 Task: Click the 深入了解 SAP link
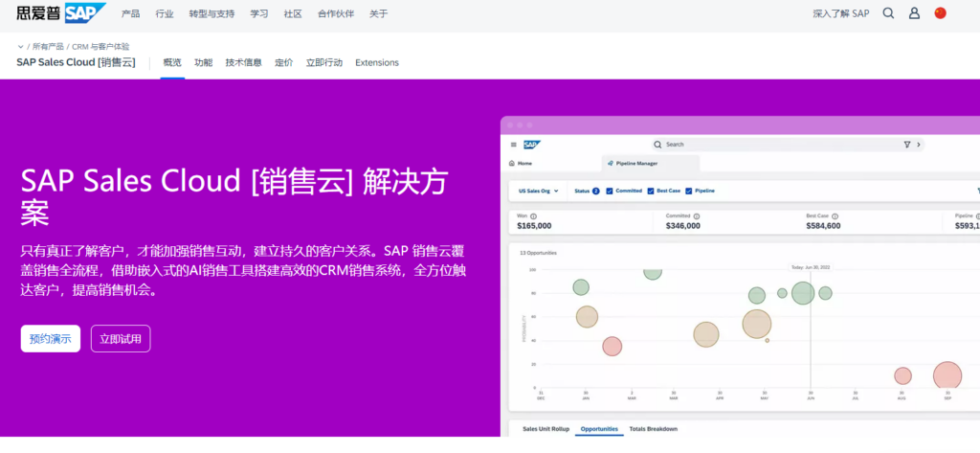840,13
